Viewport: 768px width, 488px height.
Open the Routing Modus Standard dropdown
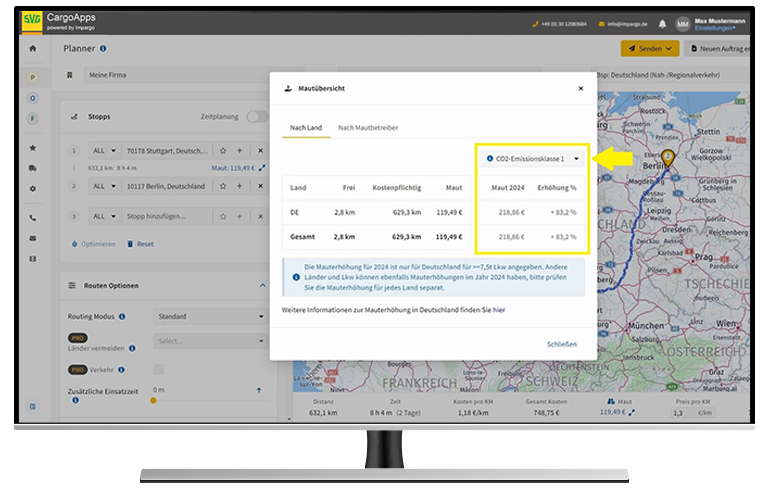(210, 316)
